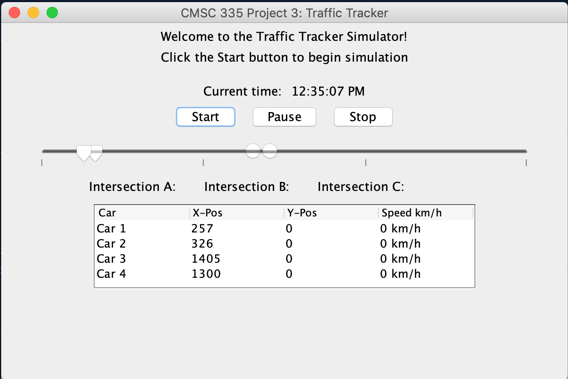Image resolution: width=568 pixels, height=379 pixels.
Task: Click Car 3 X-Pos value 1405
Action: [x=206, y=259]
